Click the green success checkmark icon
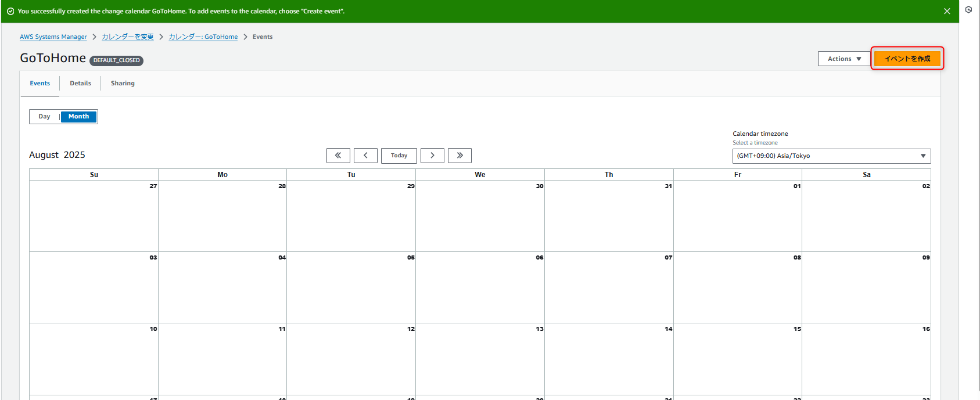Viewport: 980px width, 400px height. 10,11
